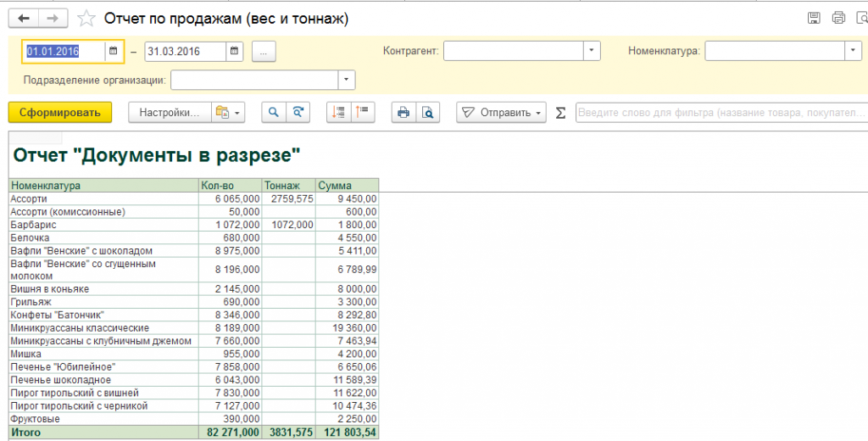Generate the report with Сформировать

pos(60,113)
